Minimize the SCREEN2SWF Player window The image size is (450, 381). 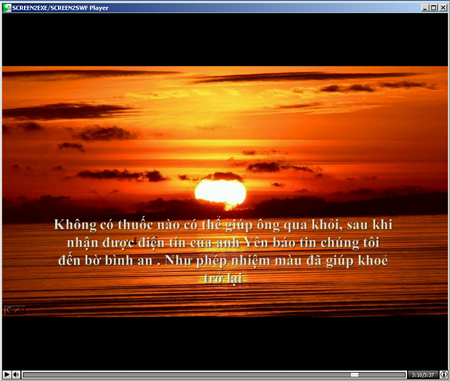pyautogui.click(x=425, y=8)
